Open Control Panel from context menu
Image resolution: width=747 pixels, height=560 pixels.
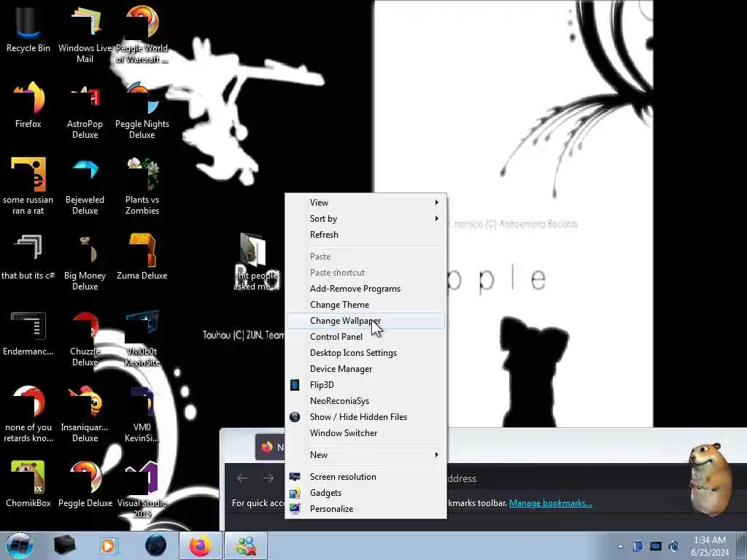(366, 337)
